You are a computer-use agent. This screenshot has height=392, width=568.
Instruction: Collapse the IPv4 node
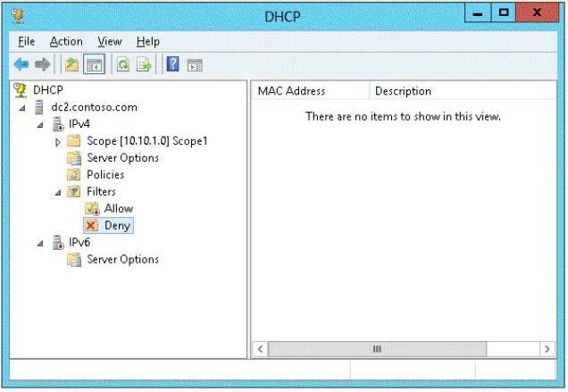tap(40, 125)
